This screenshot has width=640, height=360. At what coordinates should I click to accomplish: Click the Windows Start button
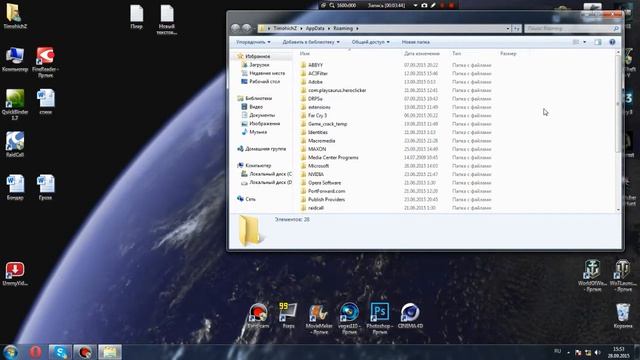click(x=10, y=352)
